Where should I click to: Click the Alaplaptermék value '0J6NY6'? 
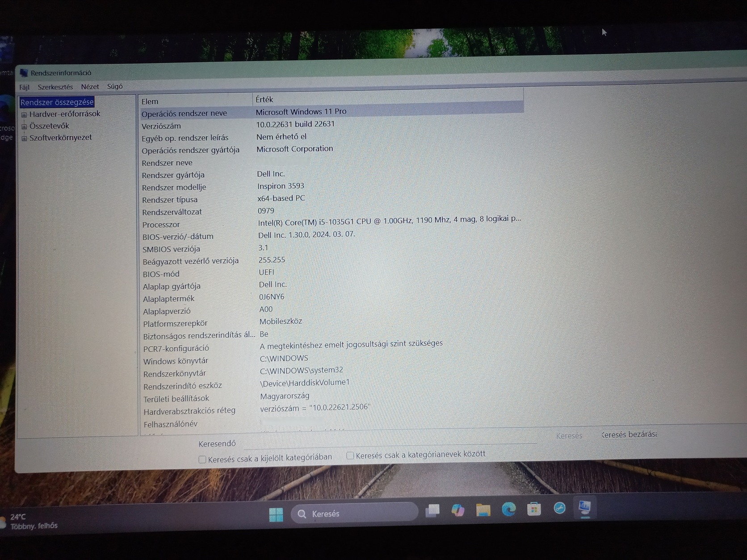point(272,297)
